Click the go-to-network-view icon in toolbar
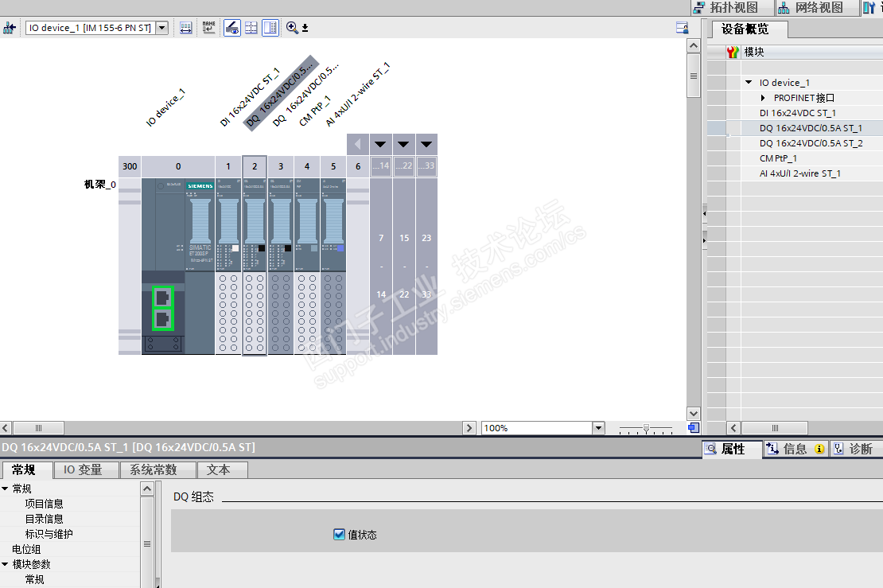 10,28
